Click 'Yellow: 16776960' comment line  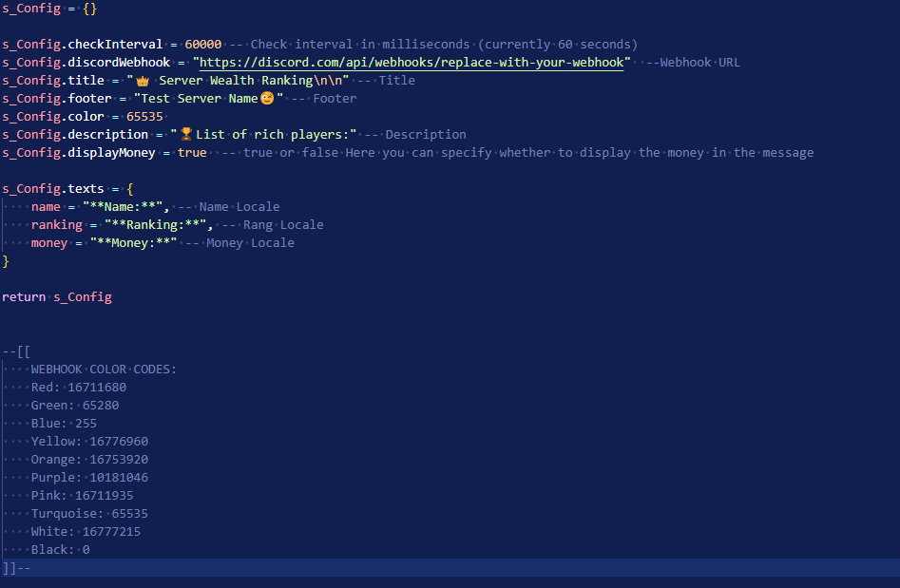pos(89,442)
